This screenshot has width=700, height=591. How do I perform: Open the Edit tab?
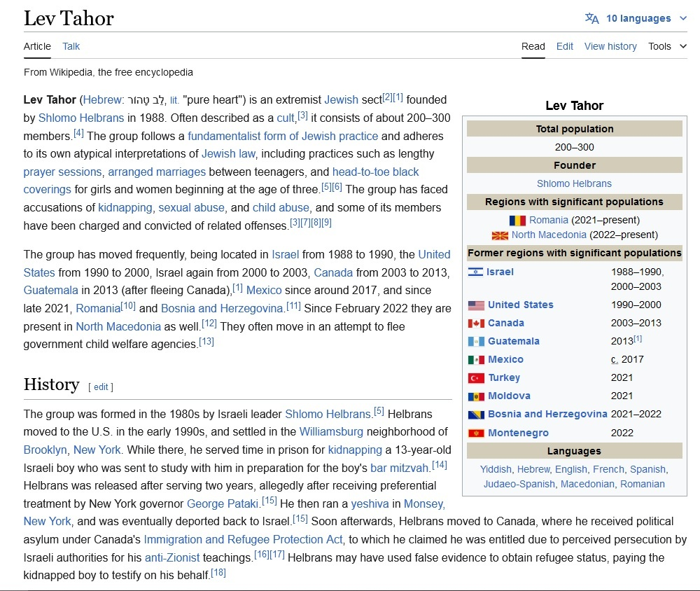point(565,46)
